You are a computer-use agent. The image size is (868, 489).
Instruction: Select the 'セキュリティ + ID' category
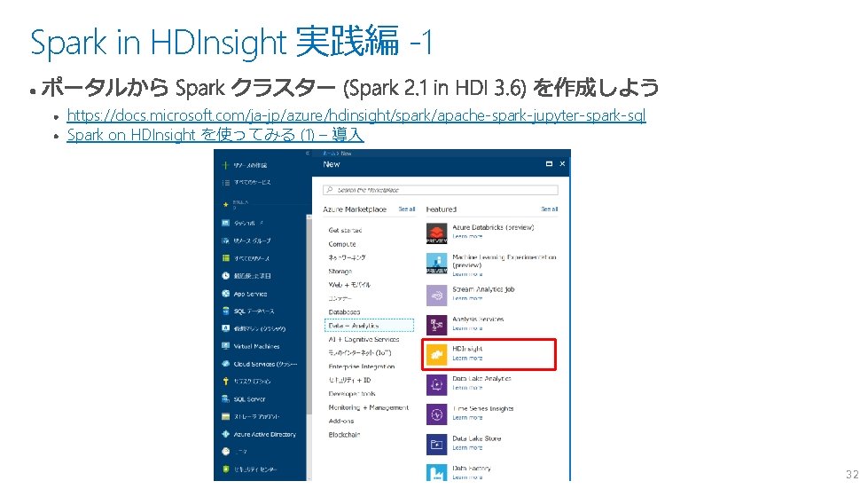point(349,380)
